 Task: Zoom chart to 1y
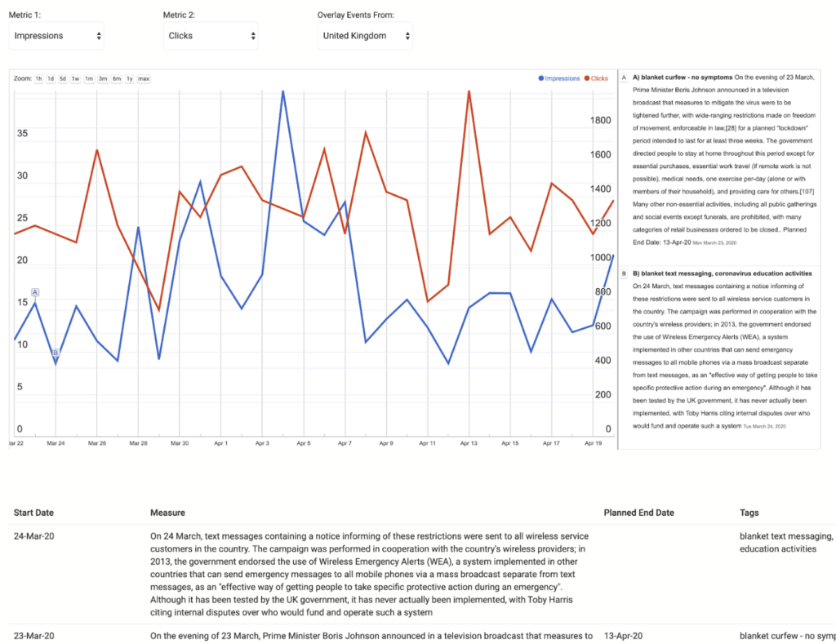coord(130,79)
